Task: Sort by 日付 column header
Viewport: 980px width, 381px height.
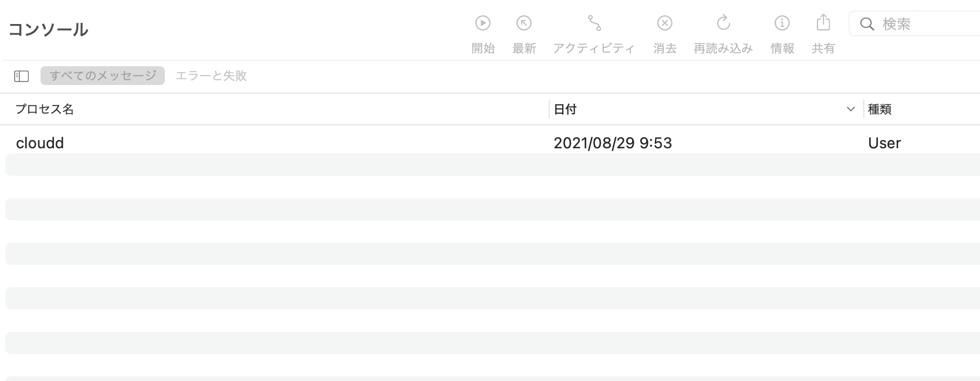Action: [566, 110]
